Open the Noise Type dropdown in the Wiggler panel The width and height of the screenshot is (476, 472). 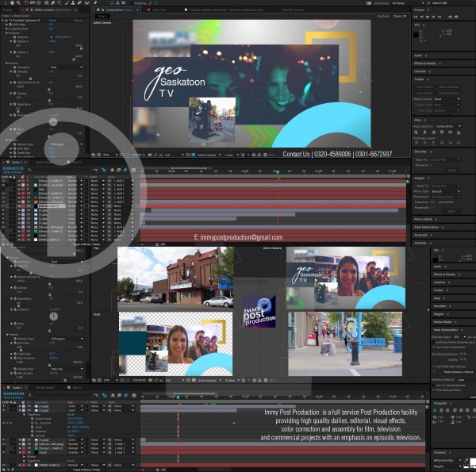point(446,191)
